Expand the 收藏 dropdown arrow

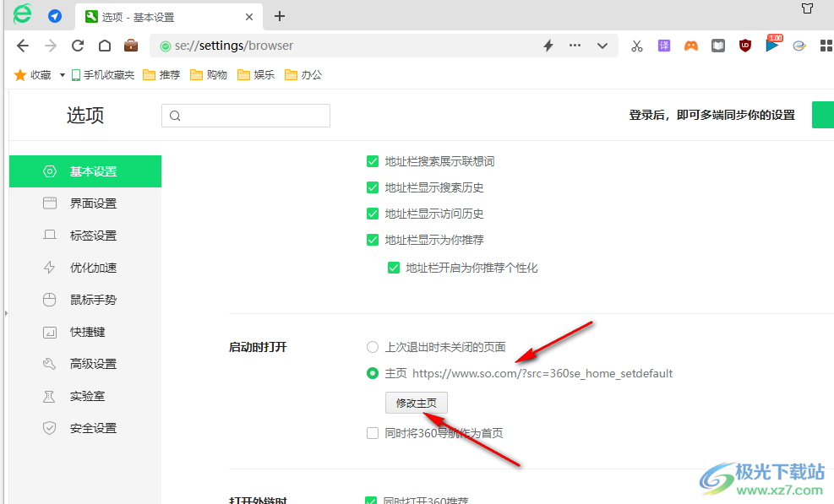tap(63, 75)
